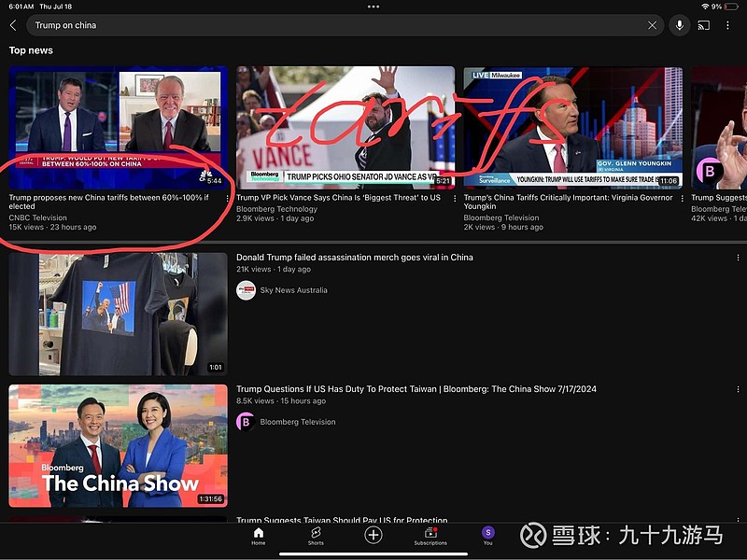Click the 'Top news' section heading
The width and height of the screenshot is (747, 560).
(31, 50)
